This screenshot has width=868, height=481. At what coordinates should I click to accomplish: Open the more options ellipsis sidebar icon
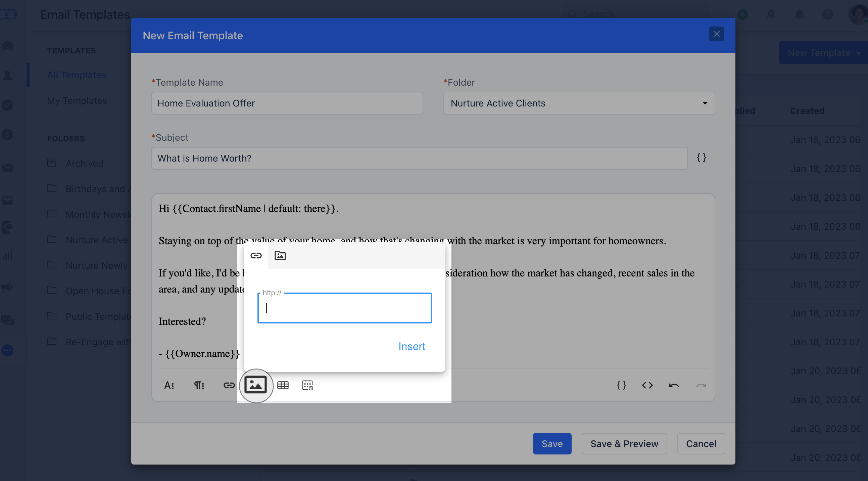coord(7,350)
